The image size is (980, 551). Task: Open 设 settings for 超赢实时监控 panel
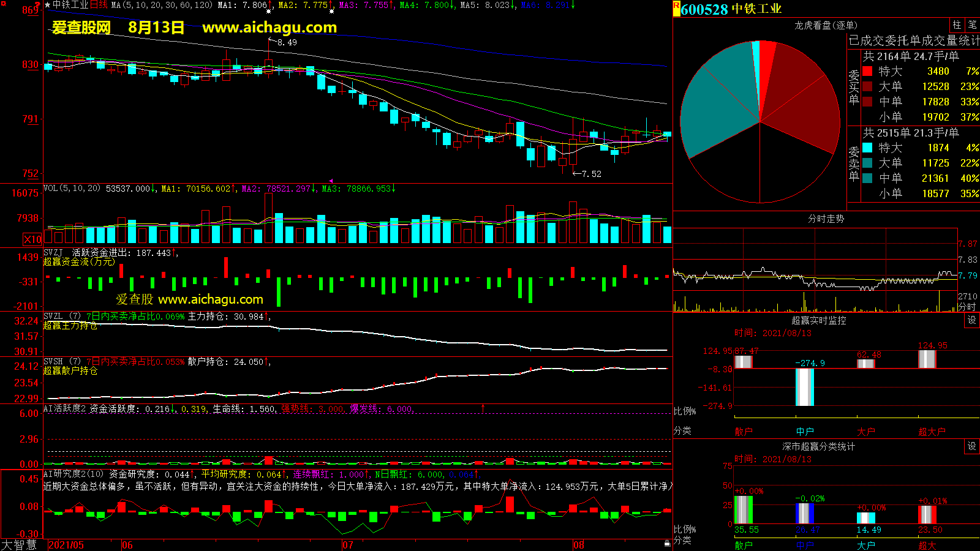click(972, 320)
